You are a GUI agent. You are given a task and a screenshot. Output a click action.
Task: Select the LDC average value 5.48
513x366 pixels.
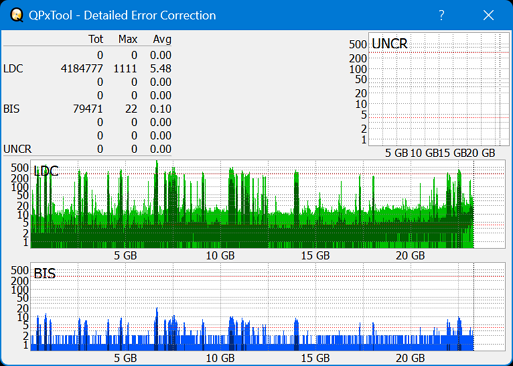[160, 69]
